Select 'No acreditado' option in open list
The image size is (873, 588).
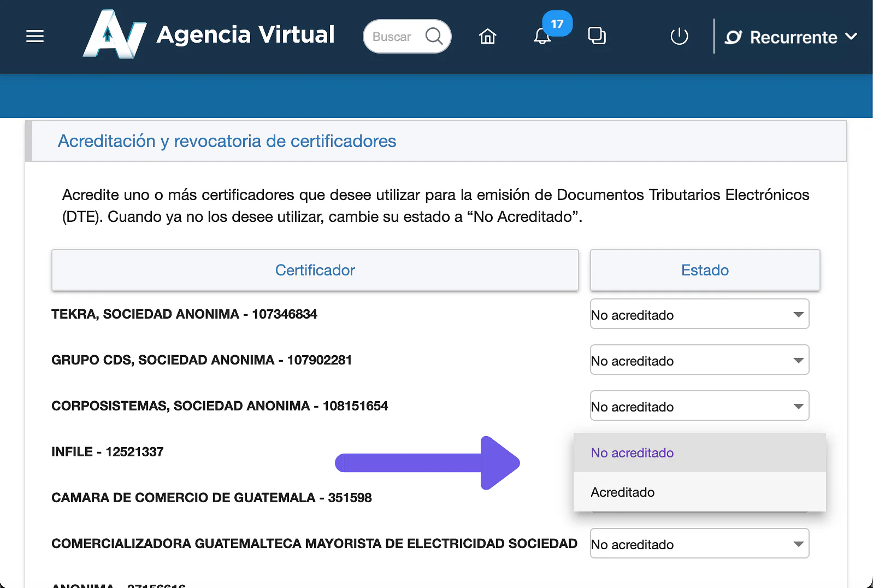point(699,452)
